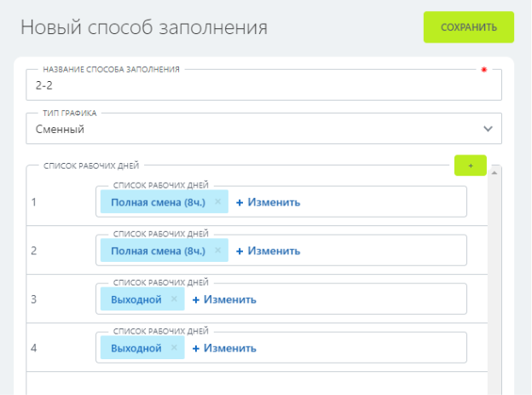Select Полная смена (8ч.) chip in row 2
This screenshot has width=532, height=395.
click(158, 251)
